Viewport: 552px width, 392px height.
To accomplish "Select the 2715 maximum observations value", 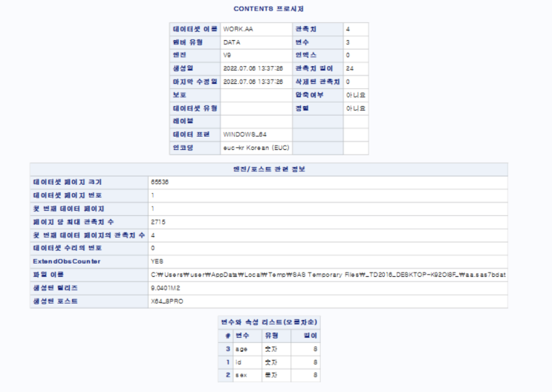I will tap(158, 222).
